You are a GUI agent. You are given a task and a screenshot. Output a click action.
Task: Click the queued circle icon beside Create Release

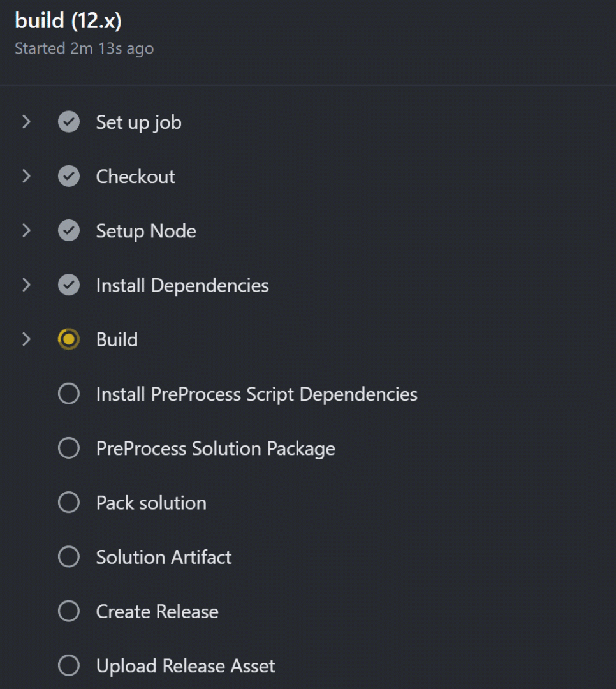69,611
